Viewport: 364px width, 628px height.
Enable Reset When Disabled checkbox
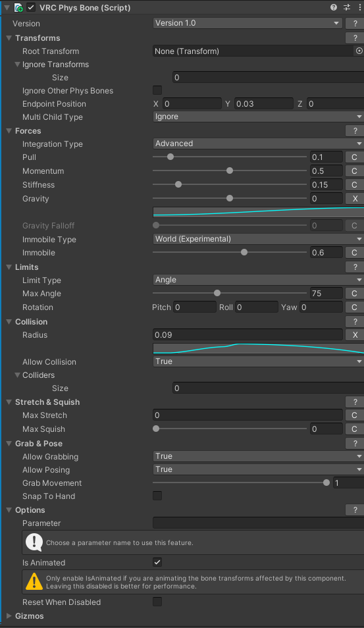tap(157, 602)
